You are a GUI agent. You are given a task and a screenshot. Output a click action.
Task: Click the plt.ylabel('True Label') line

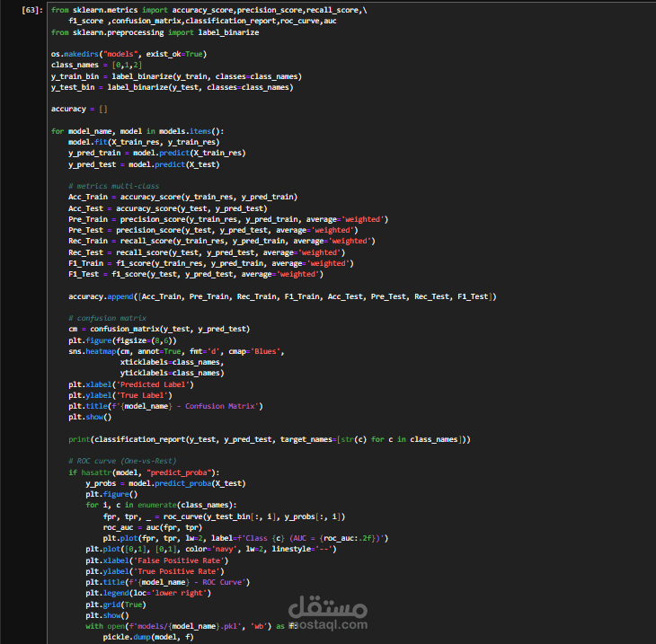pos(120,395)
